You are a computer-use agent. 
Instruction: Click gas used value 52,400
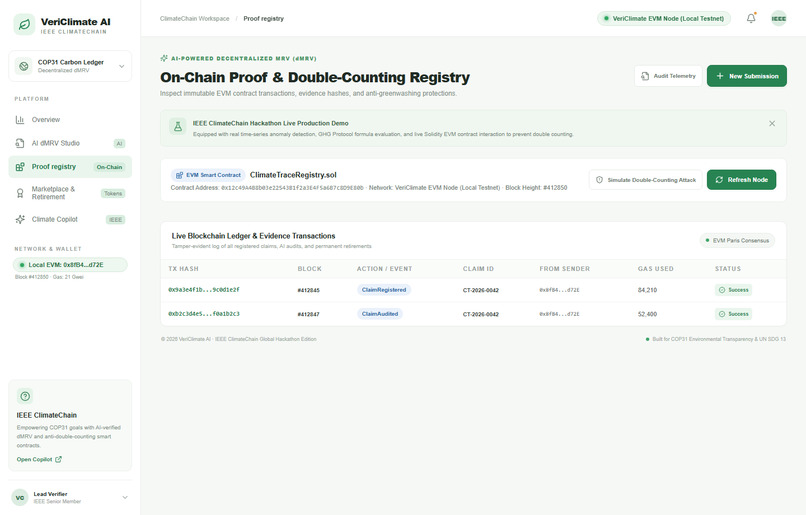647,314
